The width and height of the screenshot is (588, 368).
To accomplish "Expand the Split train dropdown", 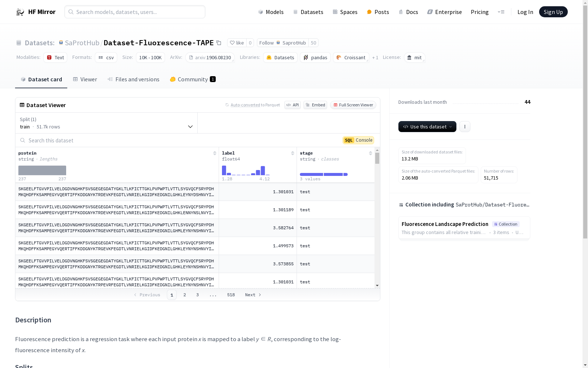I will pos(106,123).
